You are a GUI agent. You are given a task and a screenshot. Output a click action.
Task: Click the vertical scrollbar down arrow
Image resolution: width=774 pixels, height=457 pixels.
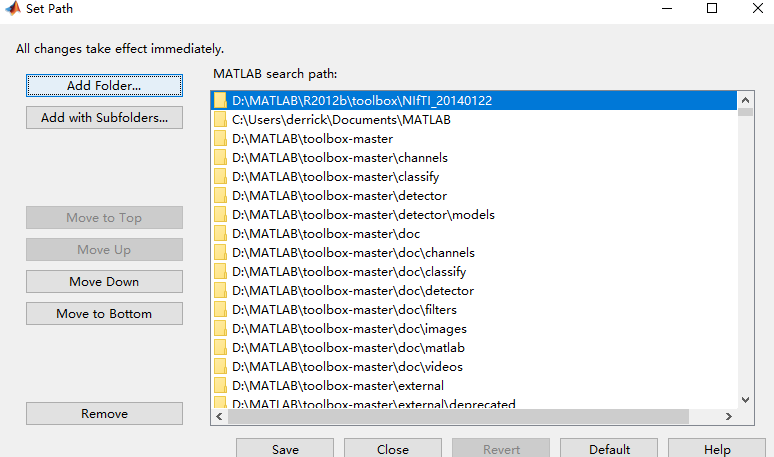click(745, 400)
